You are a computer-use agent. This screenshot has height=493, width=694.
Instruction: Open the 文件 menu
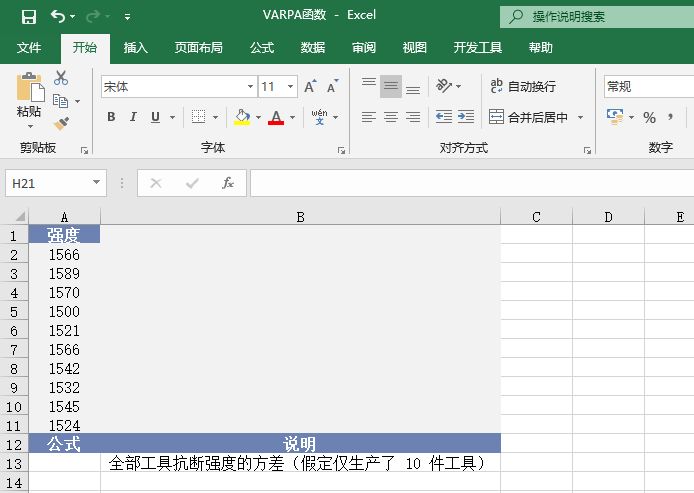pos(29,47)
